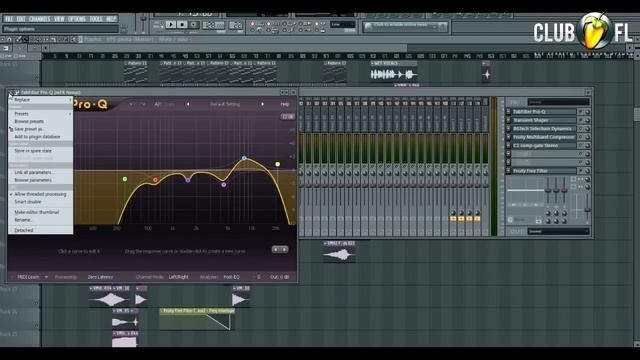Select the green EQ band node
640x360 pixels.
coord(125,179)
